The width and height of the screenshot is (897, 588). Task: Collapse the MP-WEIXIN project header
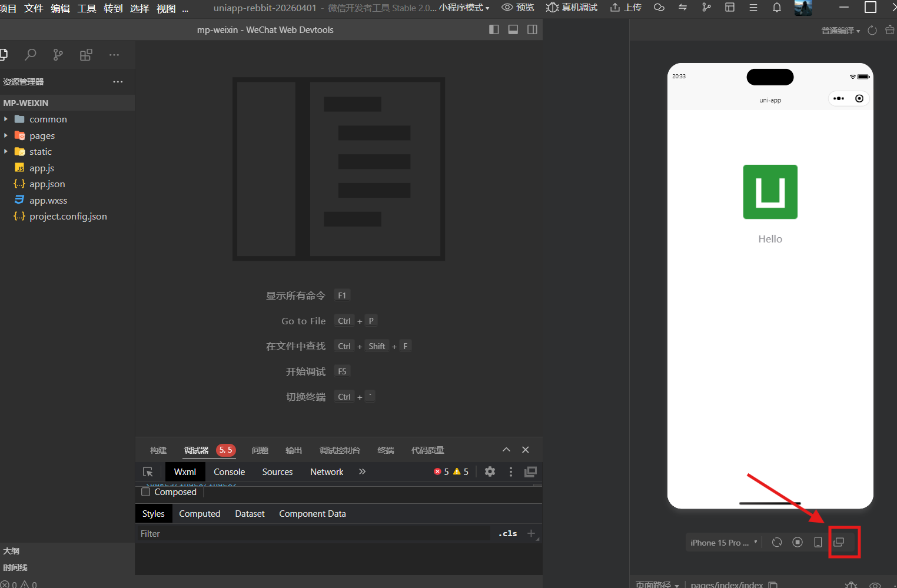tap(67, 103)
